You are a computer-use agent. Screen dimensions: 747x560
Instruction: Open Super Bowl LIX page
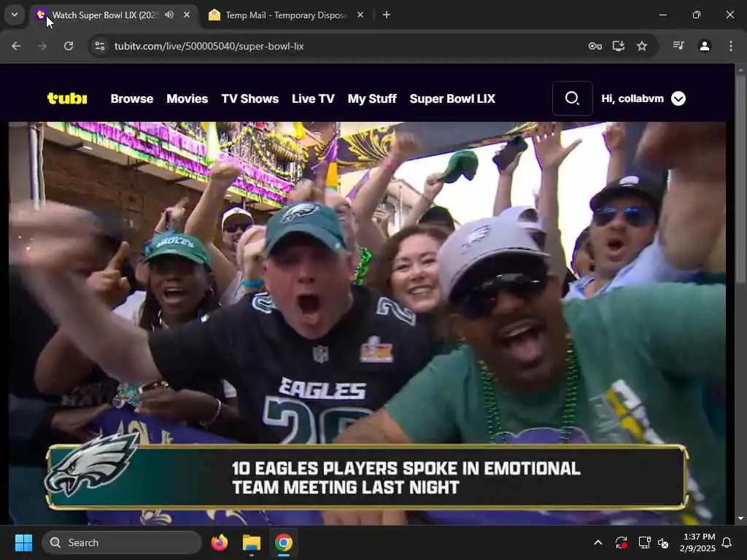tap(452, 98)
